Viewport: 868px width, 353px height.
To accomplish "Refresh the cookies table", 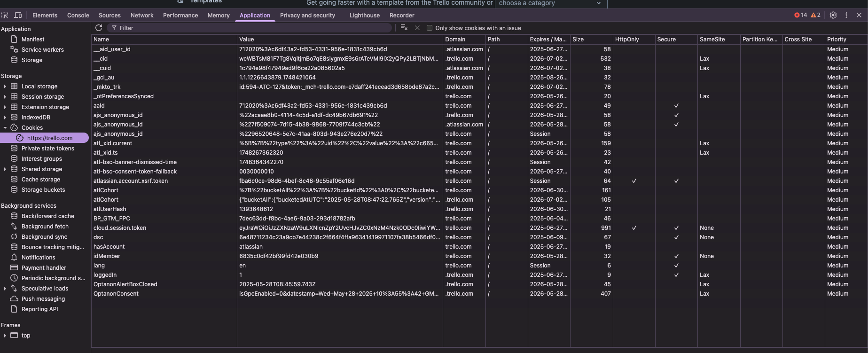I will [x=99, y=28].
